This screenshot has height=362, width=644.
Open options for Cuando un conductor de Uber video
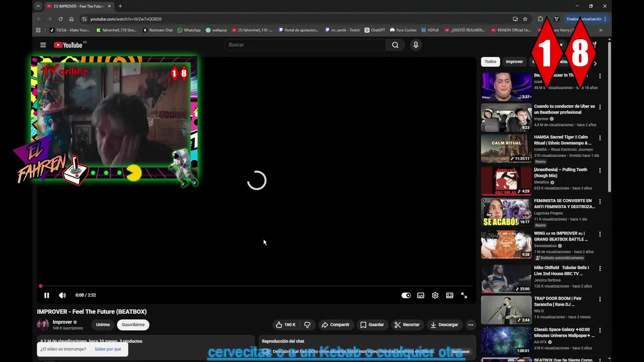600,107
